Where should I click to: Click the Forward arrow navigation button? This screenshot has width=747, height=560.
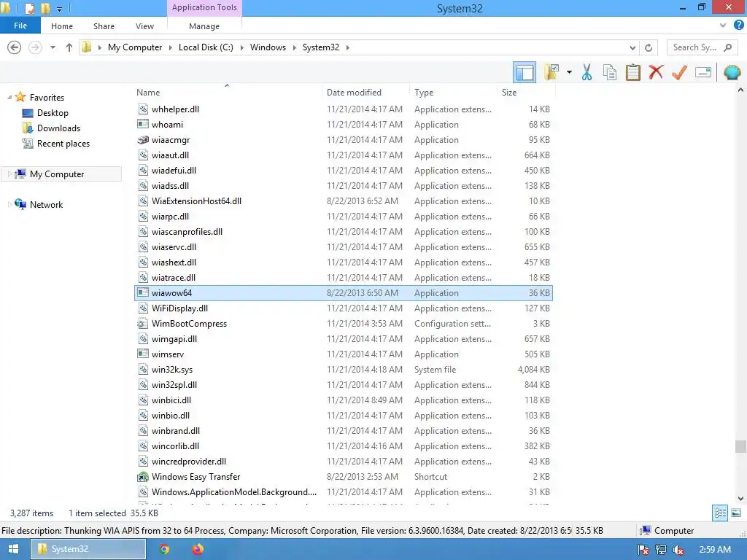[35, 47]
